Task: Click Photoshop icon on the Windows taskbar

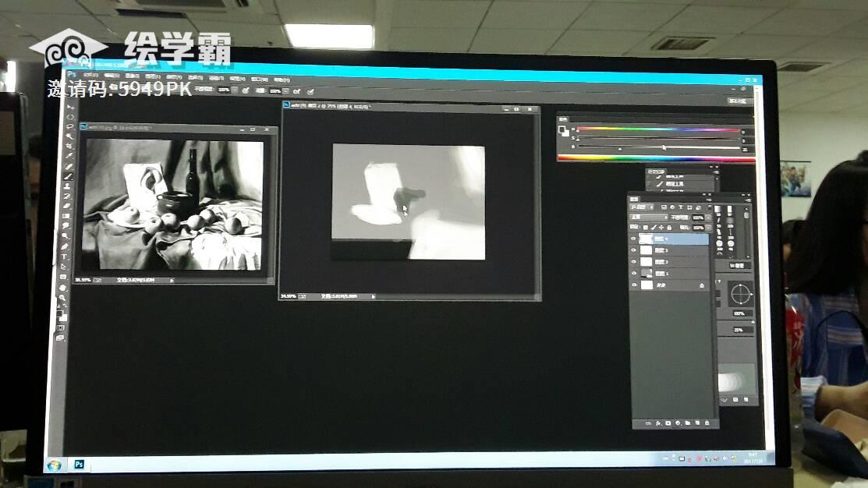Action: [80, 464]
